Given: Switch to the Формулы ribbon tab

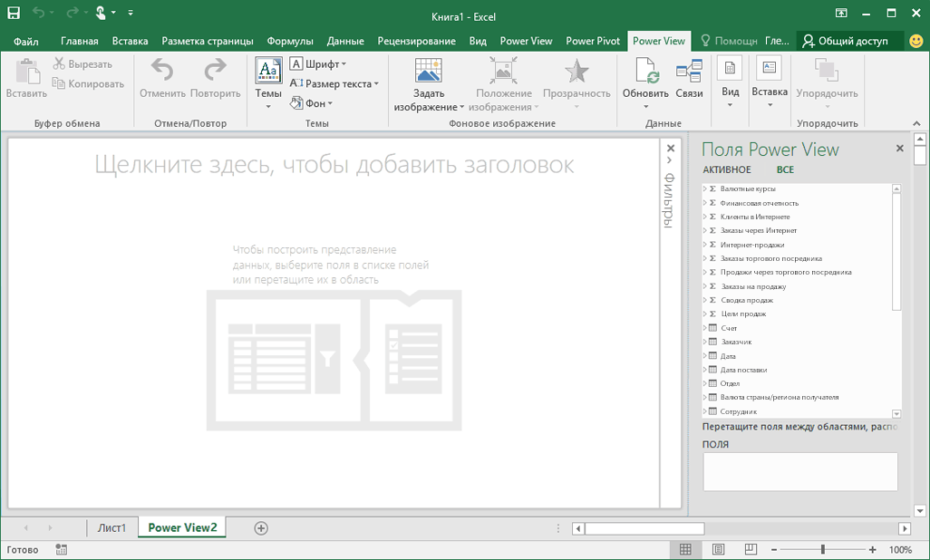Looking at the screenshot, I should coord(290,41).
